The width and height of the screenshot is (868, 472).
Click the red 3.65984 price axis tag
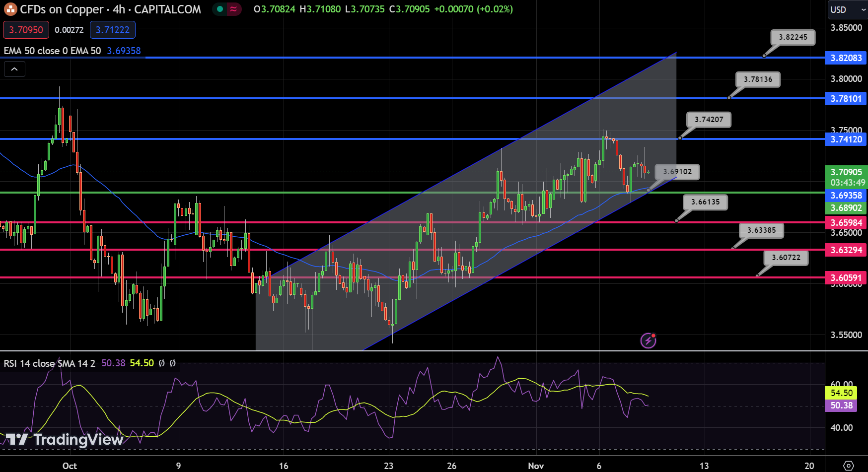[x=846, y=223]
